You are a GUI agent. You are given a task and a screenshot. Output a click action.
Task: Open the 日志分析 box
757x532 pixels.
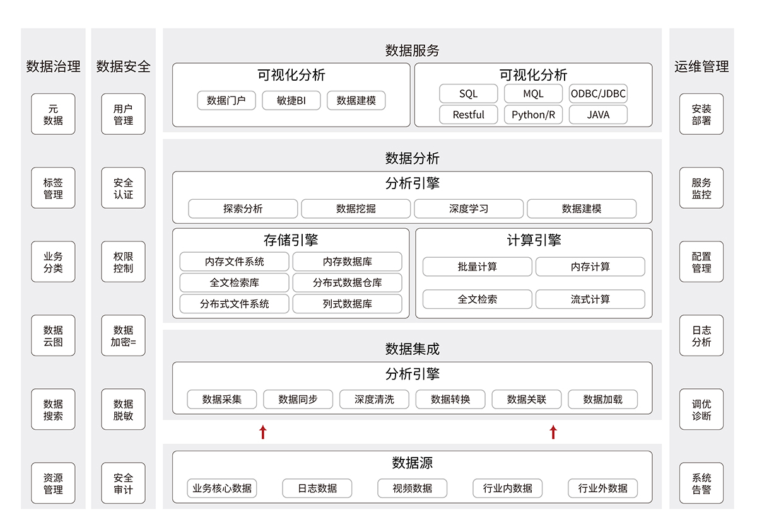coord(701,335)
